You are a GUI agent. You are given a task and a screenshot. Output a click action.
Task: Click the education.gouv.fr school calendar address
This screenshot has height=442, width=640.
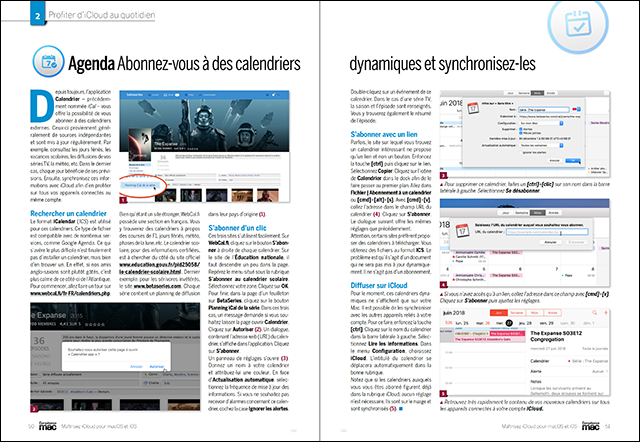click(159, 268)
